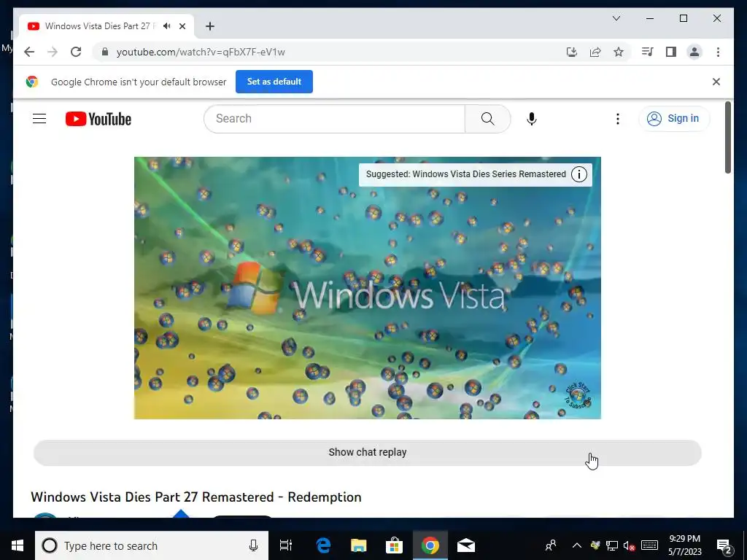View site information lock icon
747x560 pixels.
(105, 52)
